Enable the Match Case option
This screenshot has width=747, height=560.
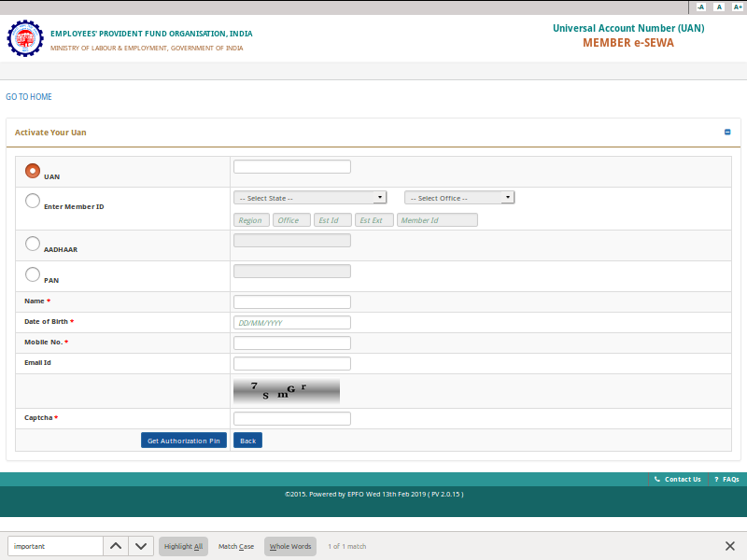tap(235, 546)
